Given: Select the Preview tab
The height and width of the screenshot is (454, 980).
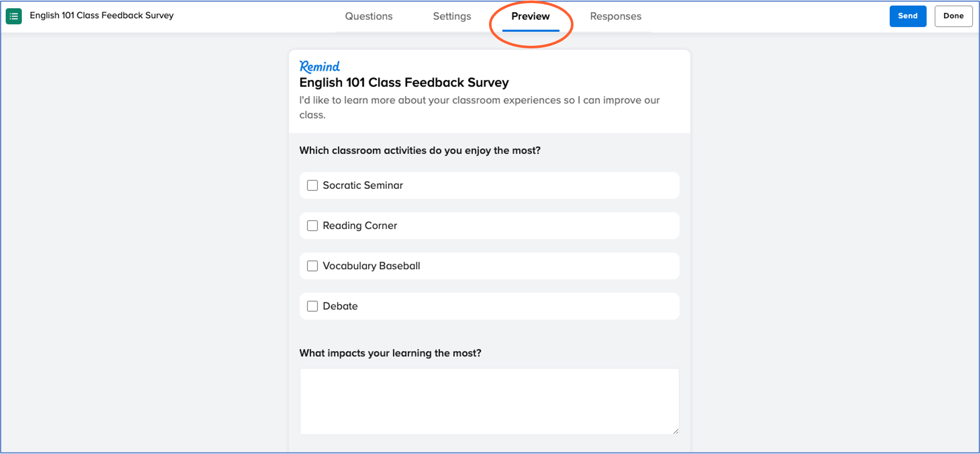Looking at the screenshot, I should click(x=530, y=16).
